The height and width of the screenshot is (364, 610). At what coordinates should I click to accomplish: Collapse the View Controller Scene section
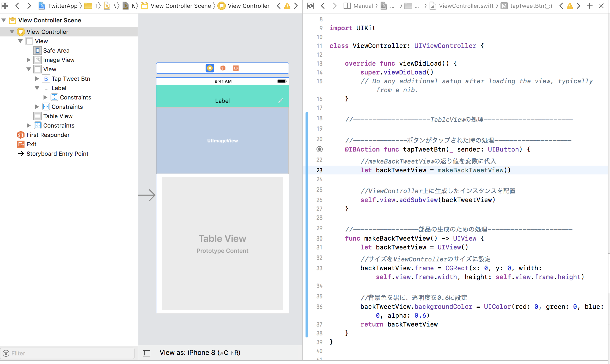(x=4, y=20)
